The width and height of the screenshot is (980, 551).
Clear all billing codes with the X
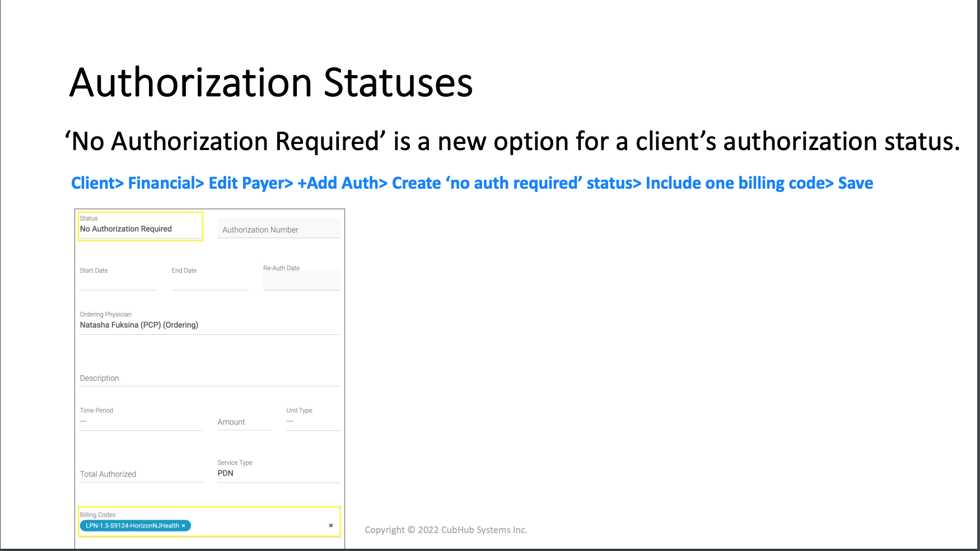[x=331, y=525]
